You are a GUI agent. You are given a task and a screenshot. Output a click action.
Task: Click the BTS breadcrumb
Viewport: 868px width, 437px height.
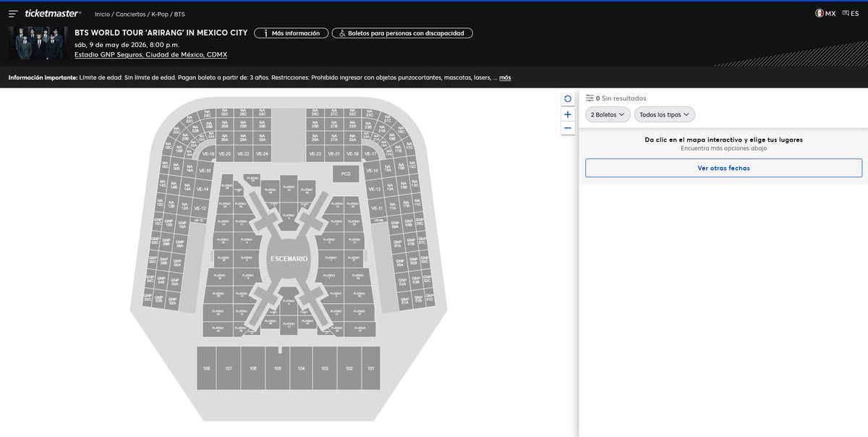click(179, 14)
